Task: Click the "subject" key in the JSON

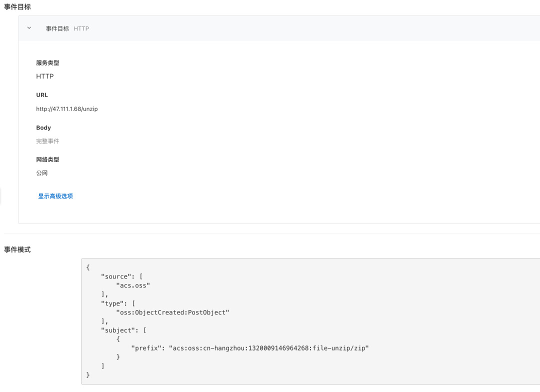Action: pyautogui.click(x=116, y=330)
